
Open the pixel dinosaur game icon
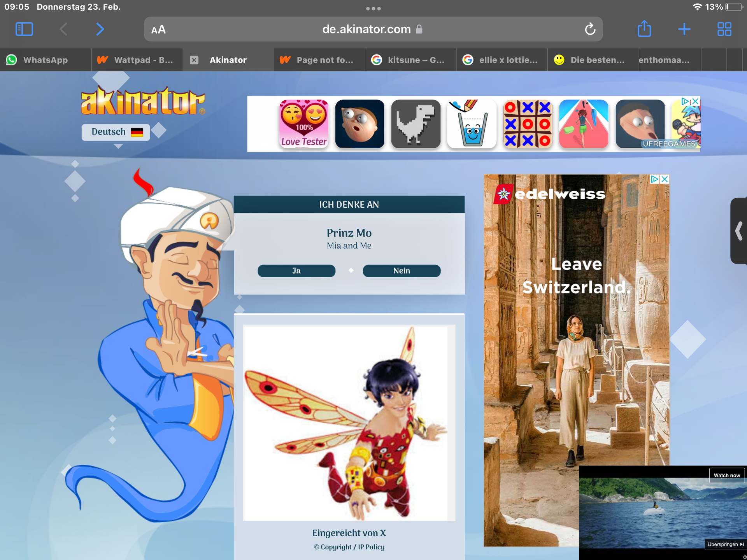[416, 124]
